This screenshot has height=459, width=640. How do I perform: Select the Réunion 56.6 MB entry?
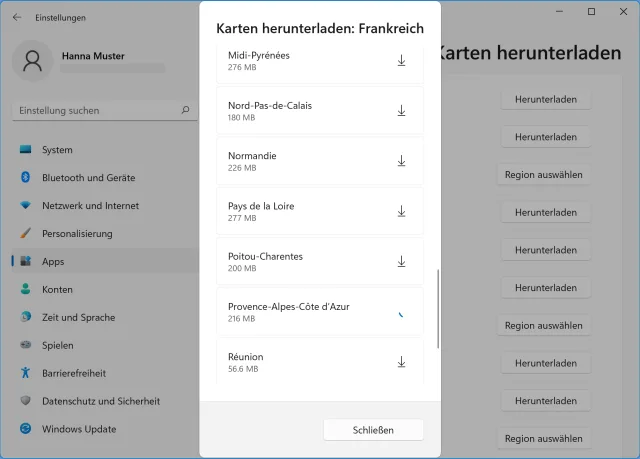tap(320, 361)
